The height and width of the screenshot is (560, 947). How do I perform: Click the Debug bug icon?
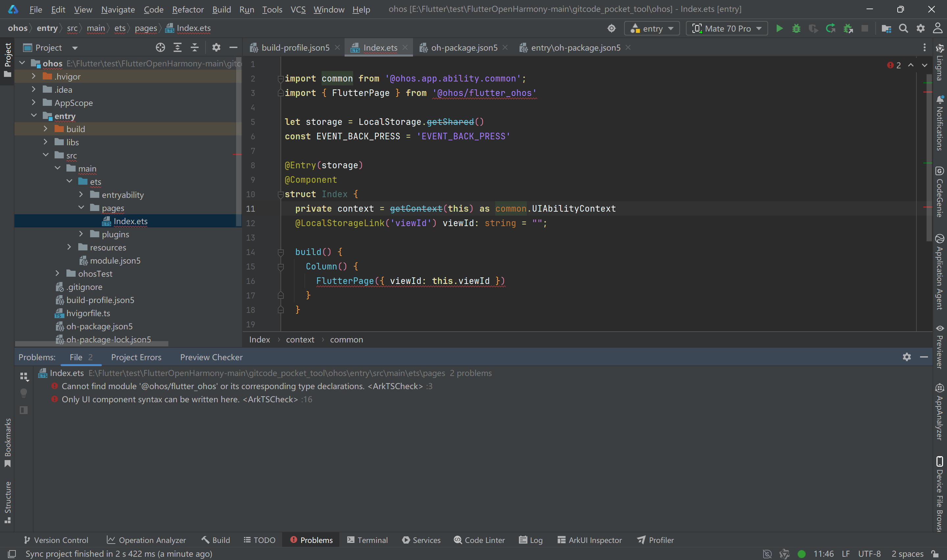[796, 29]
